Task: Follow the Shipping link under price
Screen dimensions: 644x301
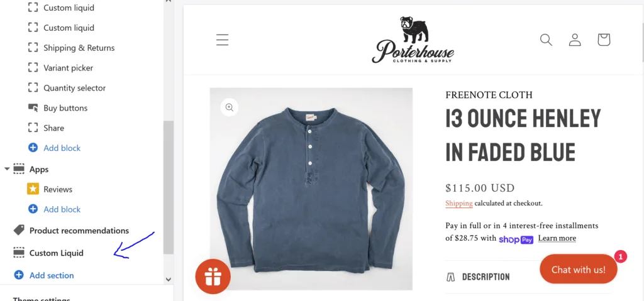Action: click(458, 203)
